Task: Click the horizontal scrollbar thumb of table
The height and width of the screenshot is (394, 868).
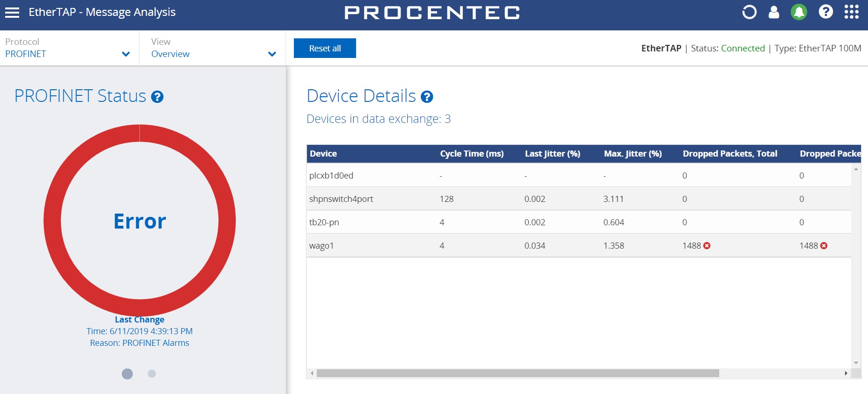Action: click(x=518, y=373)
